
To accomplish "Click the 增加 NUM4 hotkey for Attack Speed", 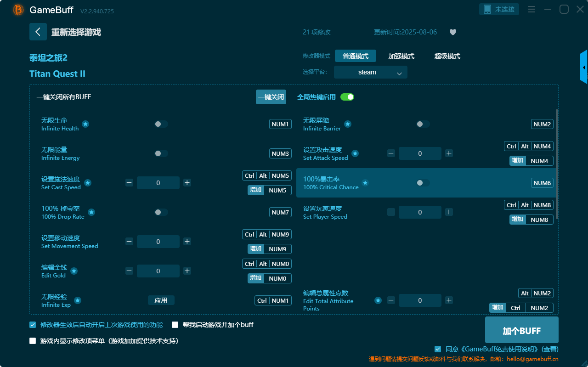I will click(531, 161).
